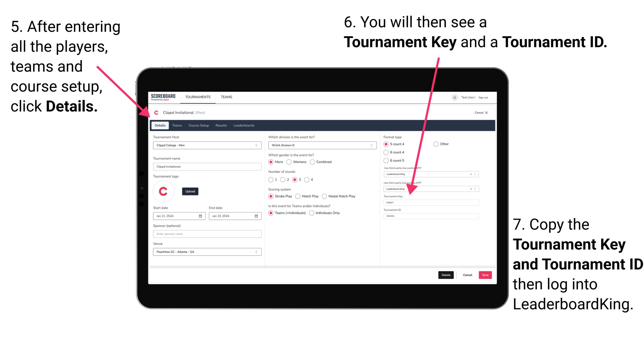Screen dimensions: 644x346
Task: Expand the Venue dropdown
Action: tap(256, 252)
